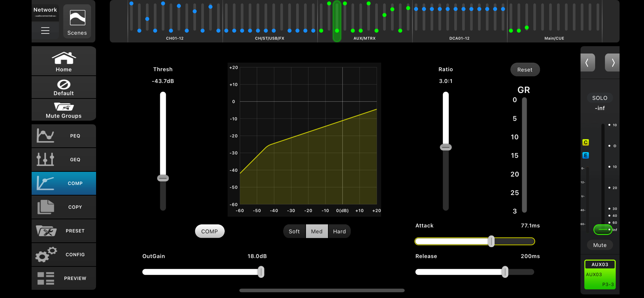Select Hard knee mode

339,231
